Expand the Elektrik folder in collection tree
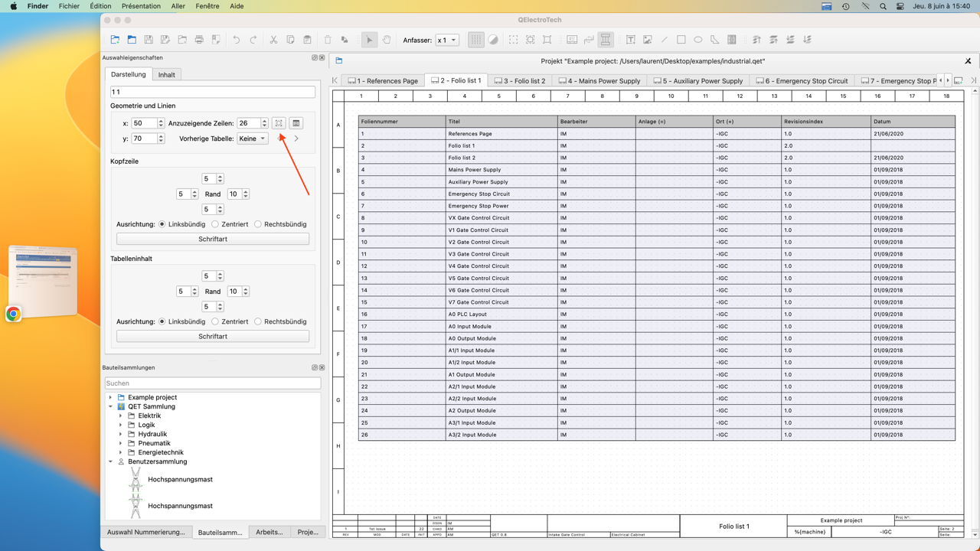980x551 pixels. 121,416
